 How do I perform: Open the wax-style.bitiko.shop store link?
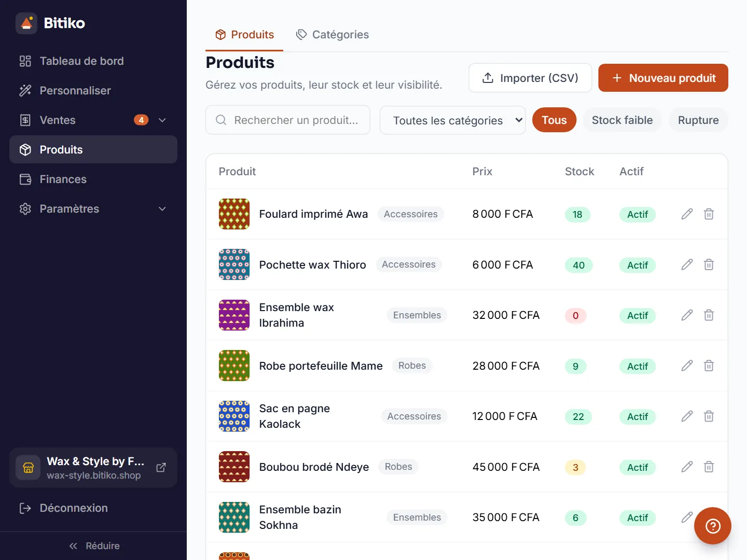(x=94, y=475)
